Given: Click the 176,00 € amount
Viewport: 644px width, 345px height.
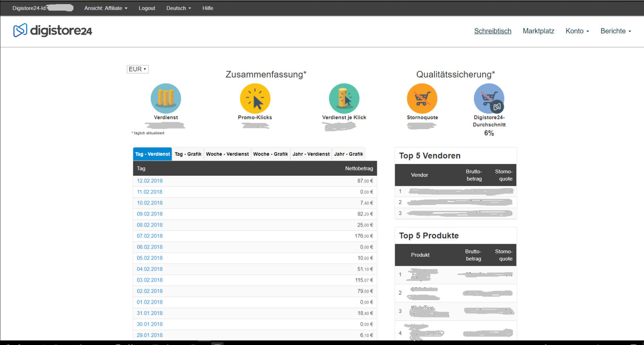Looking at the screenshot, I should click(x=364, y=236).
